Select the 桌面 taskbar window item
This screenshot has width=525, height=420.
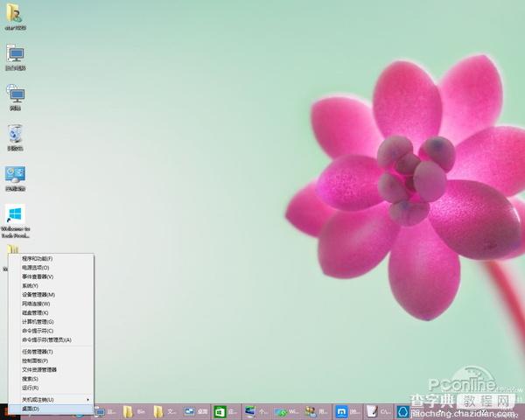point(195,412)
